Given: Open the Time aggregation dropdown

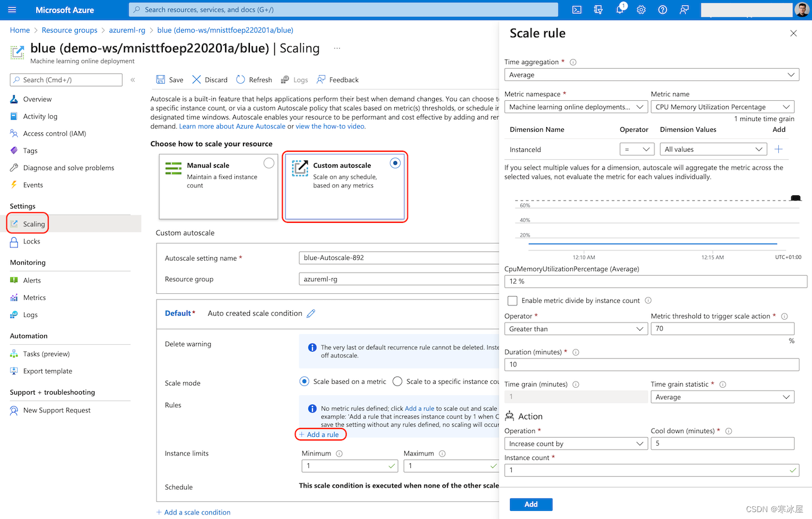Looking at the screenshot, I should coord(652,74).
